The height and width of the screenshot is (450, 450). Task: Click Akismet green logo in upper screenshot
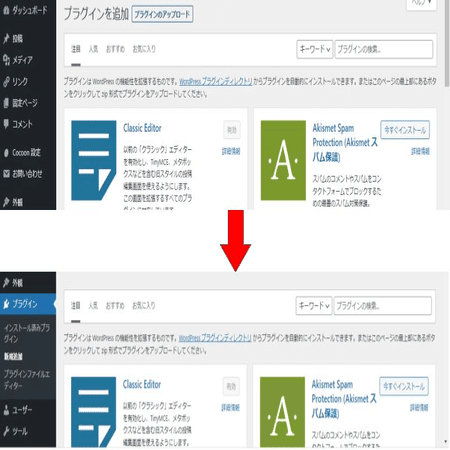pyautogui.click(x=283, y=160)
